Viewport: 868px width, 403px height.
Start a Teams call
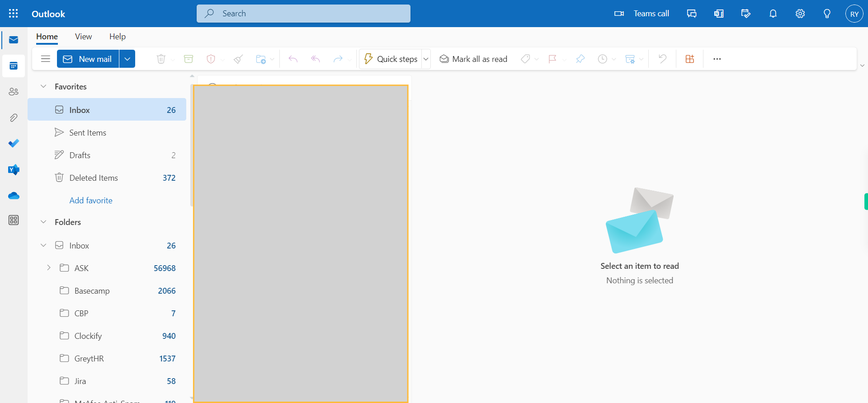point(642,14)
